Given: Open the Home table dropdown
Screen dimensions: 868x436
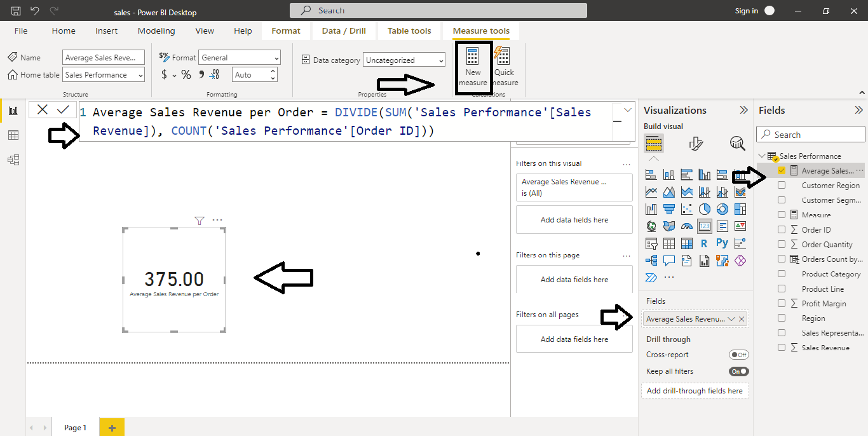Looking at the screenshot, I should [104, 75].
